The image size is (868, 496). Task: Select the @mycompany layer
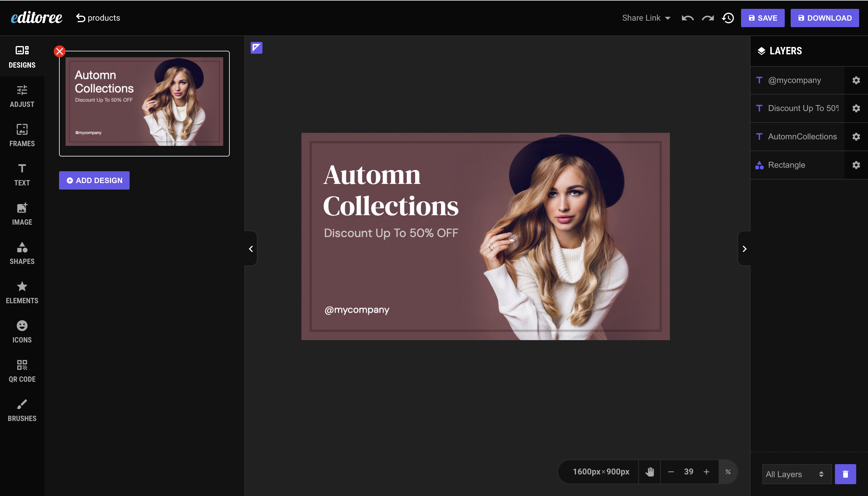(x=797, y=80)
